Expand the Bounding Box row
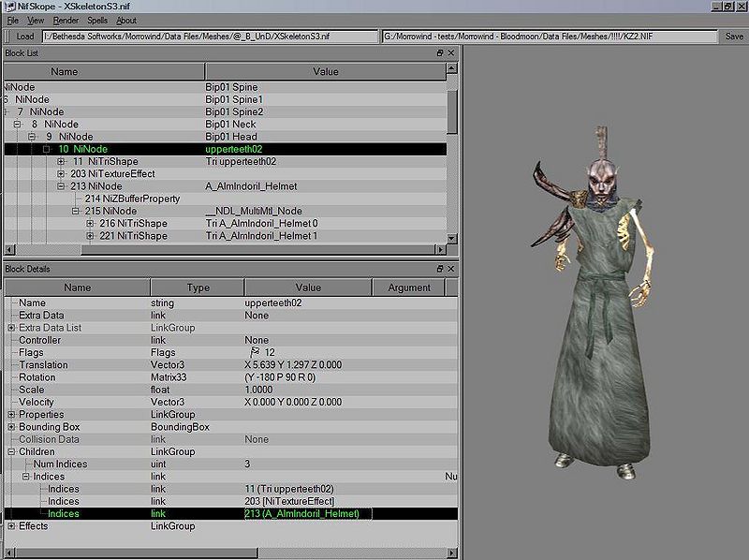 (x=11, y=427)
